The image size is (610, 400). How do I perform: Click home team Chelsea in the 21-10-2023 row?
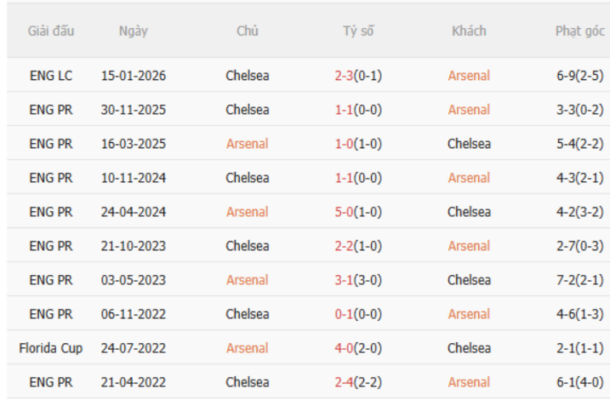pos(247,246)
